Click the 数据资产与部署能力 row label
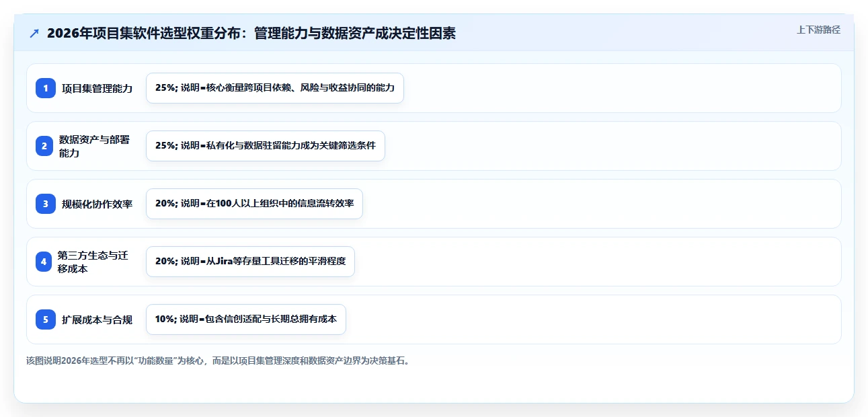The width and height of the screenshot is (868, 417). pos(95,146)
